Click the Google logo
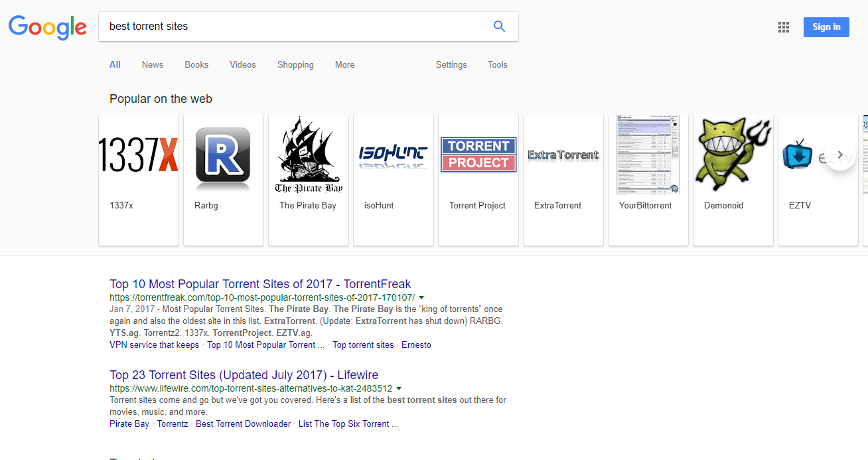 coord(48,27)
